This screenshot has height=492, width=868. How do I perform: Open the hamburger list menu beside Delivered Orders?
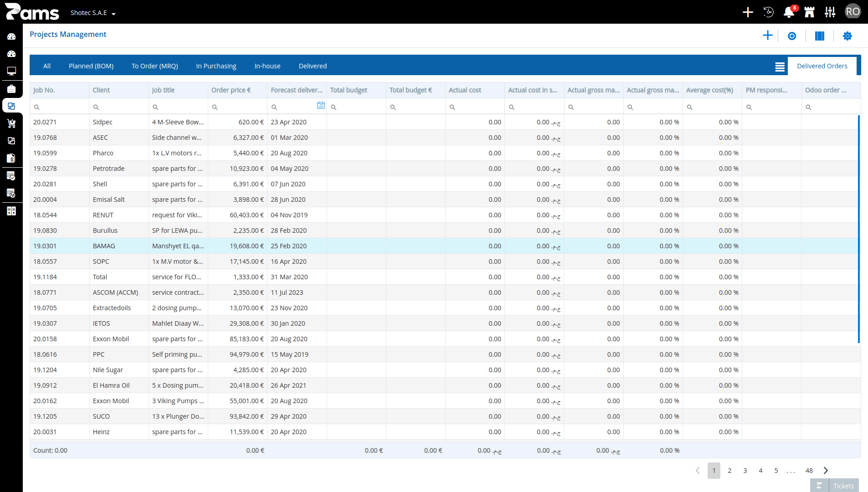click(x=780, y=67)
